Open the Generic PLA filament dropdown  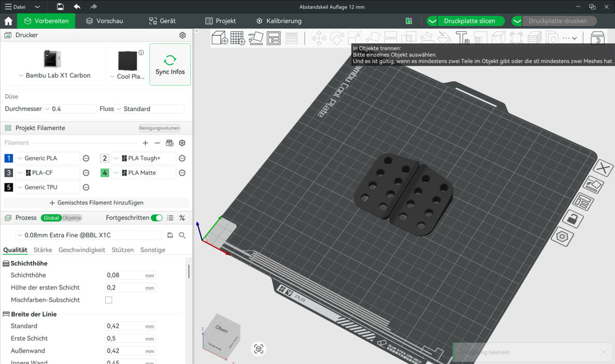48,159
